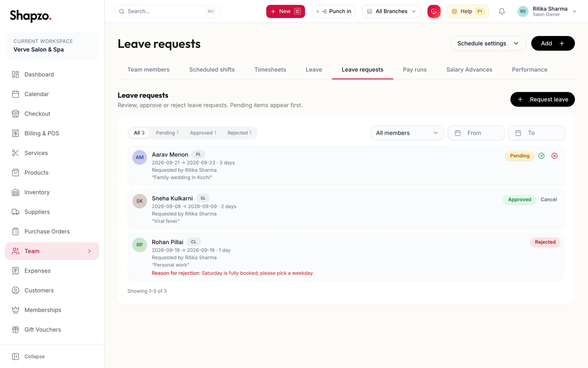Switch to Scheduled shifts tab
Viewport: 588px width, 368px height.
pyautogui.click(x=212, y=69)
